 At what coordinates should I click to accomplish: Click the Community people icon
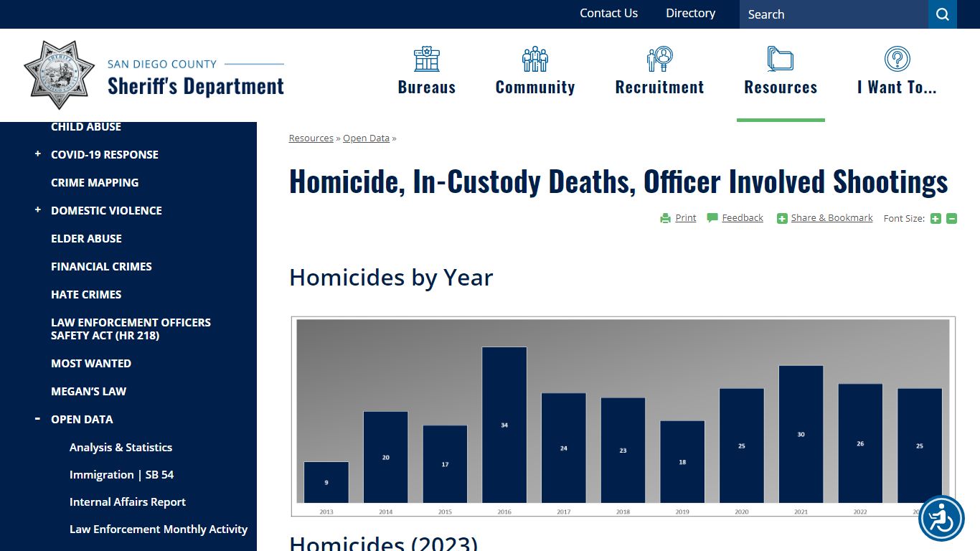click(x=535, y=59)
